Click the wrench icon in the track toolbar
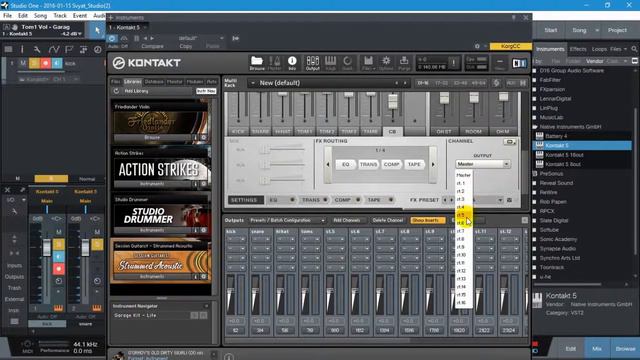Screen dimensions: 640x360 point(37,49)
